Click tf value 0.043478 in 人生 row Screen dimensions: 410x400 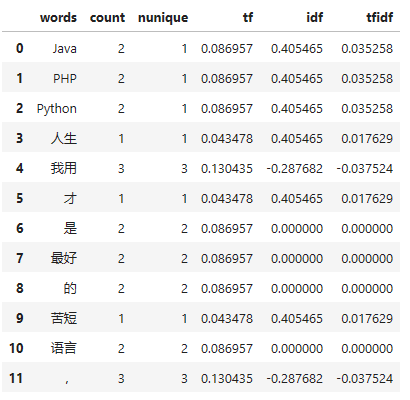point(227,139)
